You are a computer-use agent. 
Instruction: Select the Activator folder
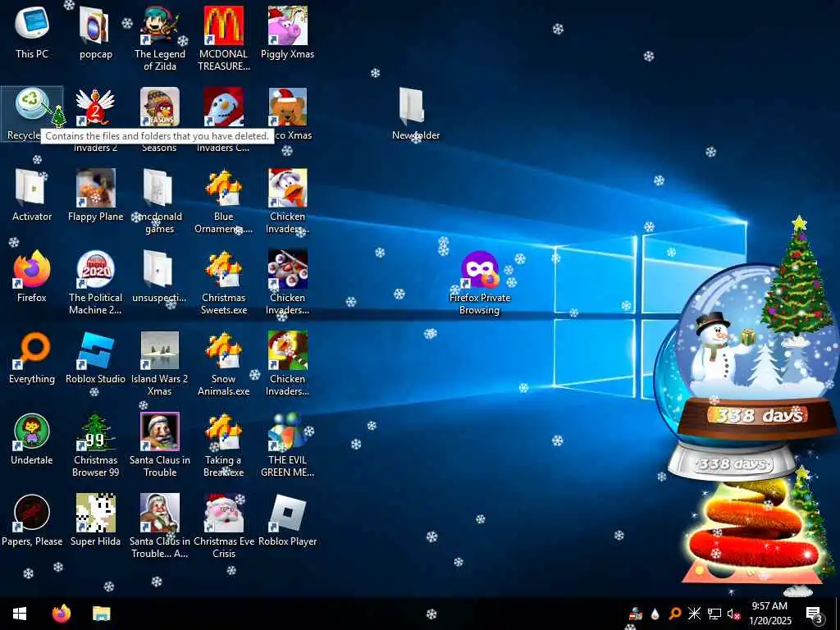pyautogui.click(x=32, y=194)
